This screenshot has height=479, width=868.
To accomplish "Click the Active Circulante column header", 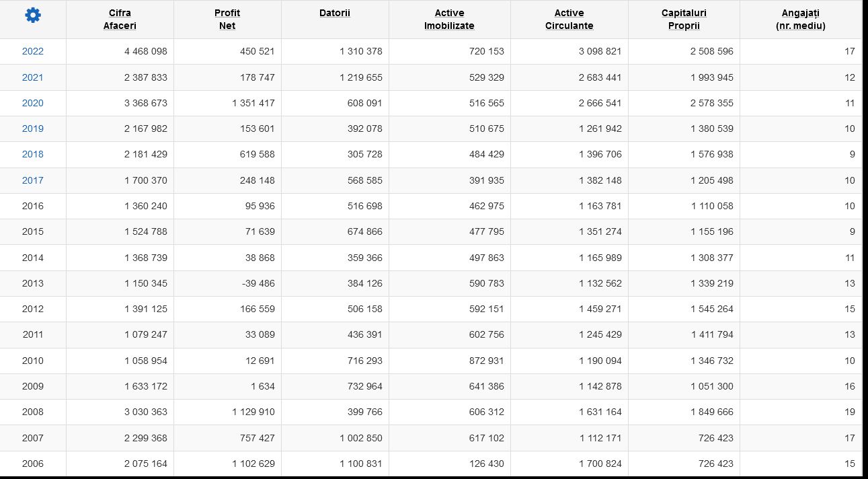I will 569,20.
